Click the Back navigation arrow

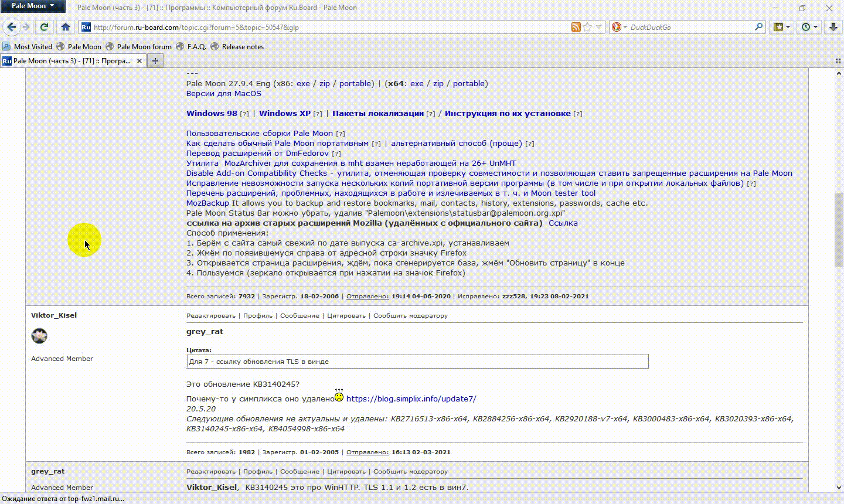pyautogui.click(x=11, y=27)
